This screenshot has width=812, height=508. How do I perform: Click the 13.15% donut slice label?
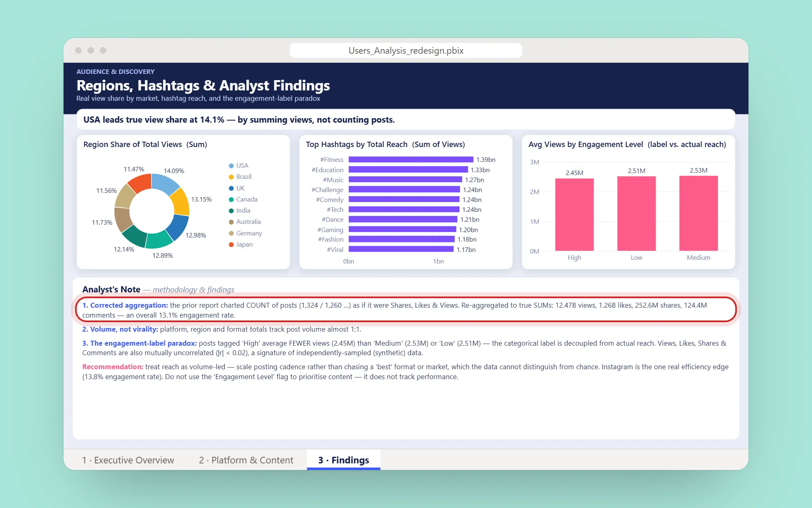pyautogui.click(x=201, y=199)
